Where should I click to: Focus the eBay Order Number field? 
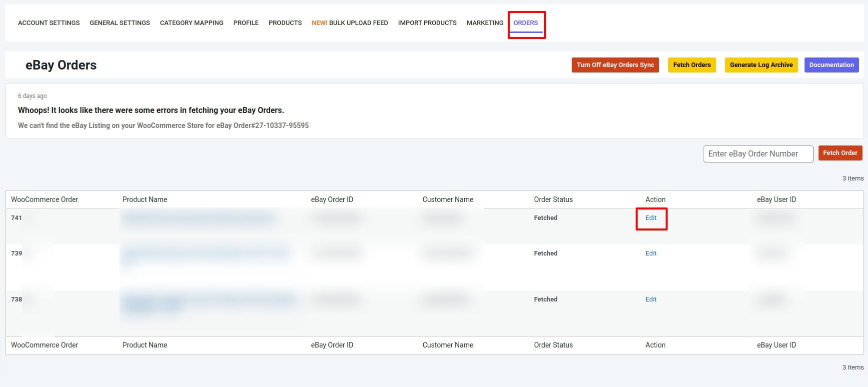coord(758,154)
